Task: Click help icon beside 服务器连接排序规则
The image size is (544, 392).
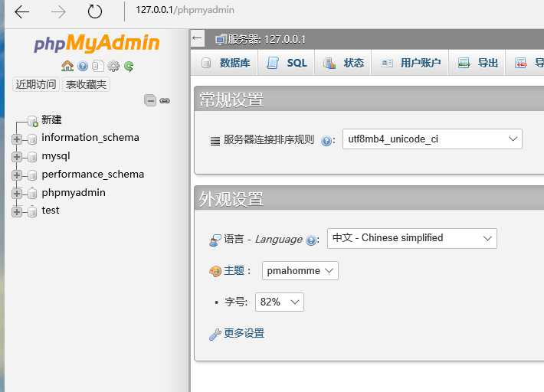Action: [326, 141]
